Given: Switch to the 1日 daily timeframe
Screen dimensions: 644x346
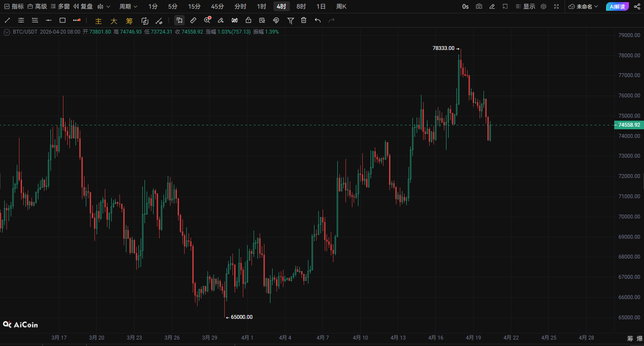Looking at the screenshot, I should point(321,6).
